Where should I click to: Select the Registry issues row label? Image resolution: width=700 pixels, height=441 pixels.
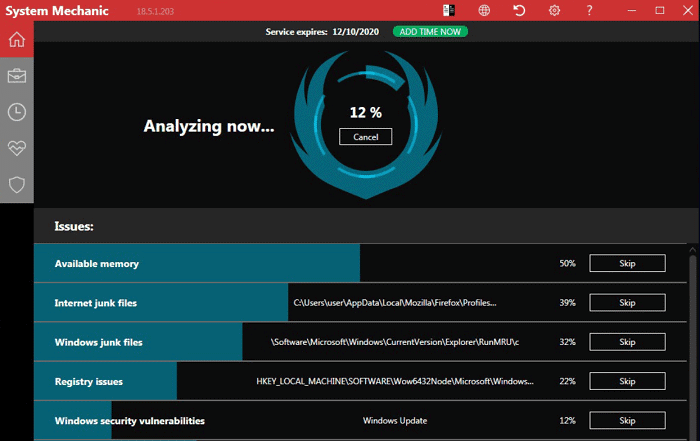(x=88, y=382)
